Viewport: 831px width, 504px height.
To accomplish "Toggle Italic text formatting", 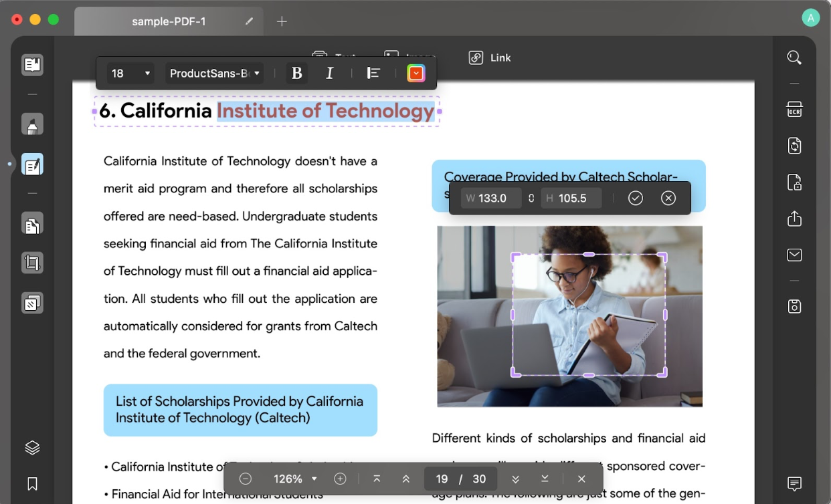I will click(x=329, y=74).
